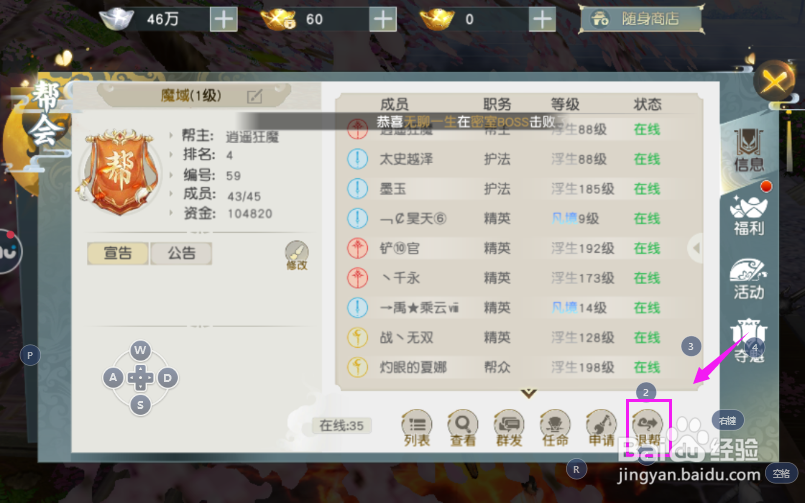Open the 福利 welfare sidebar tab
Viewport: 805px width, 503px height.
(749, 216)
